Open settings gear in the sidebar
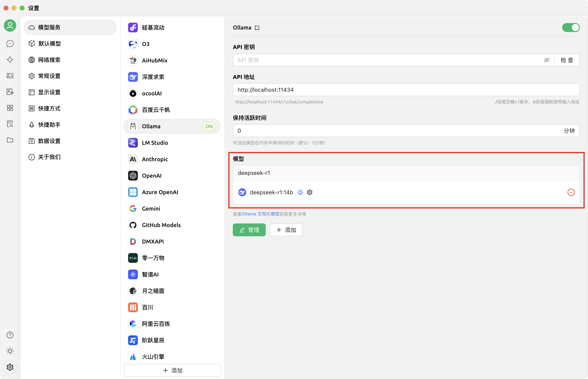 coord(10,367)
